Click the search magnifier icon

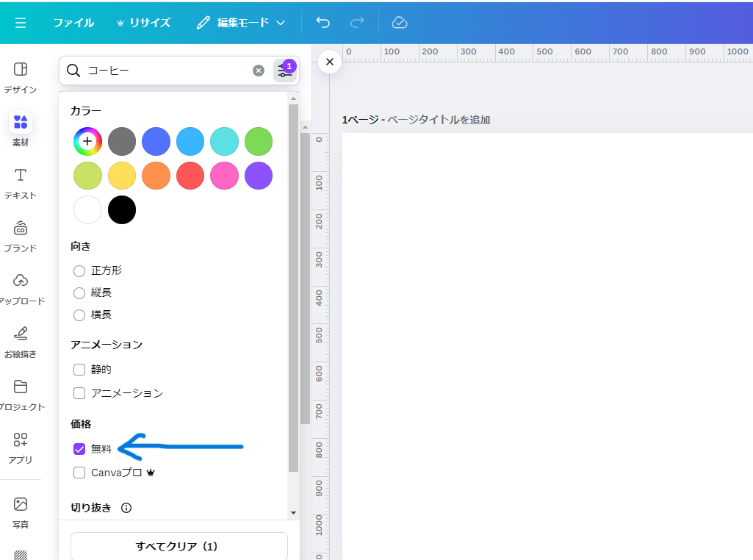[73, 71]
